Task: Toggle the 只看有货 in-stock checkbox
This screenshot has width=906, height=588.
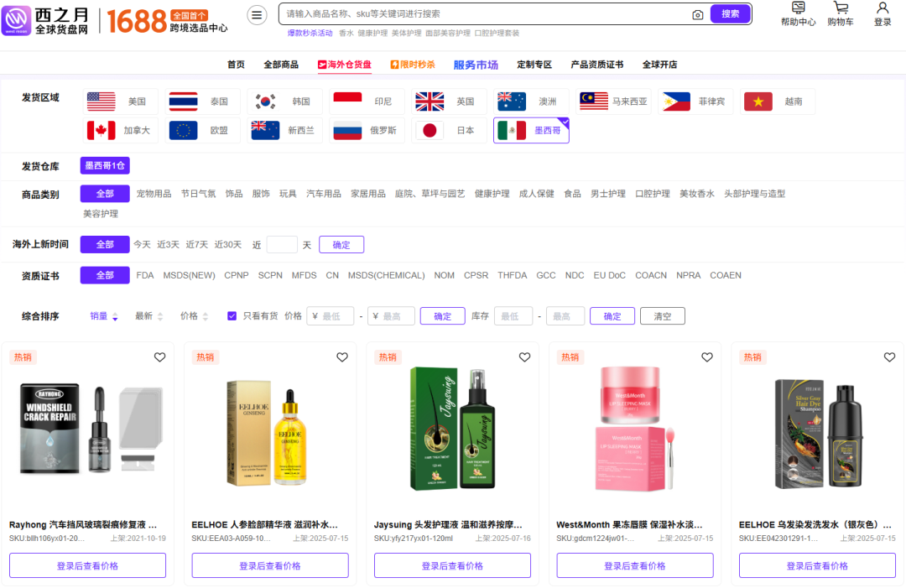Action: click(232, 316)
